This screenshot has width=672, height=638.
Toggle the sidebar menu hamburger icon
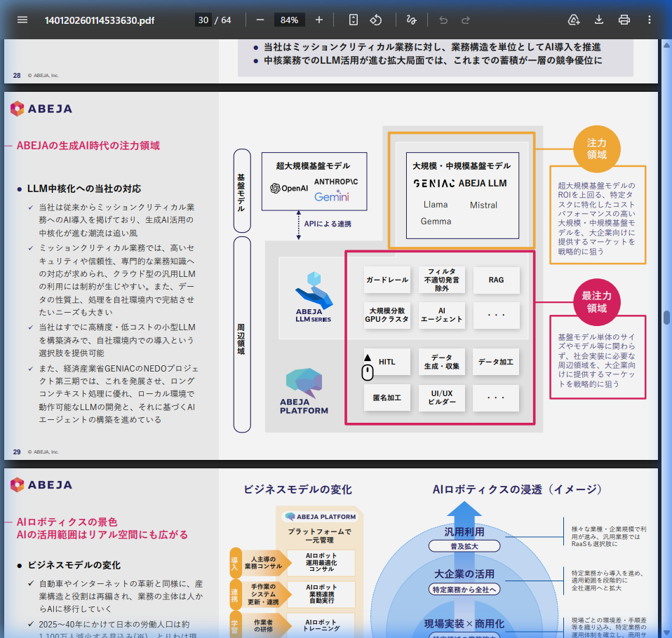[22, 20]
